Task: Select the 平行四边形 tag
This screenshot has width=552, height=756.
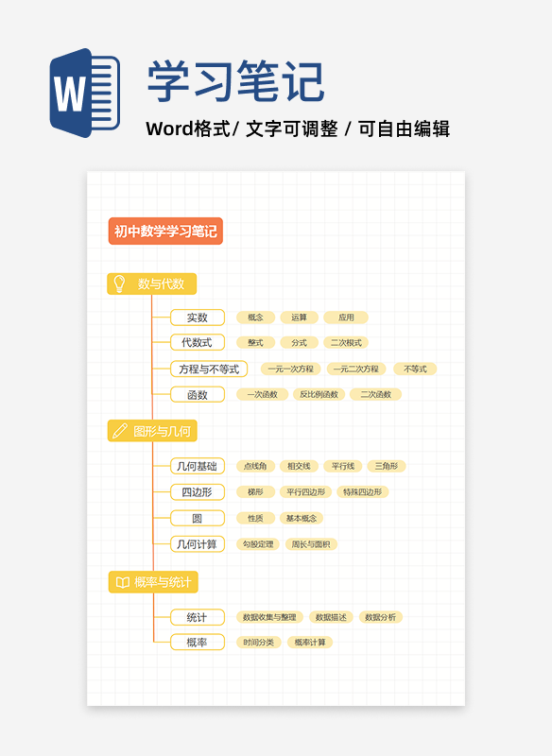Action: pos(305,492)
